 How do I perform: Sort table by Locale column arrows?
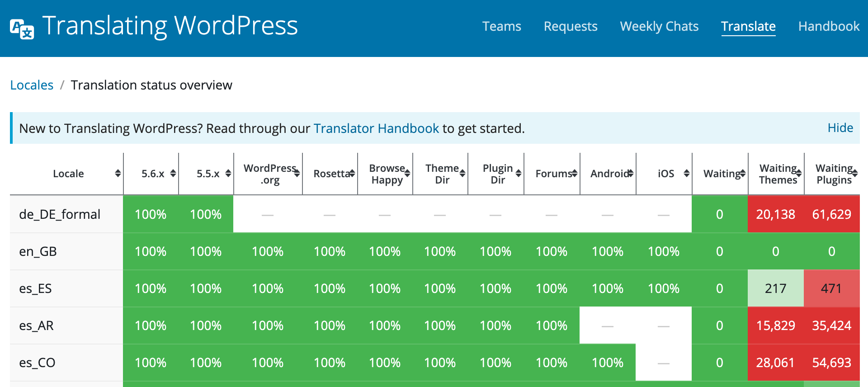118,174
